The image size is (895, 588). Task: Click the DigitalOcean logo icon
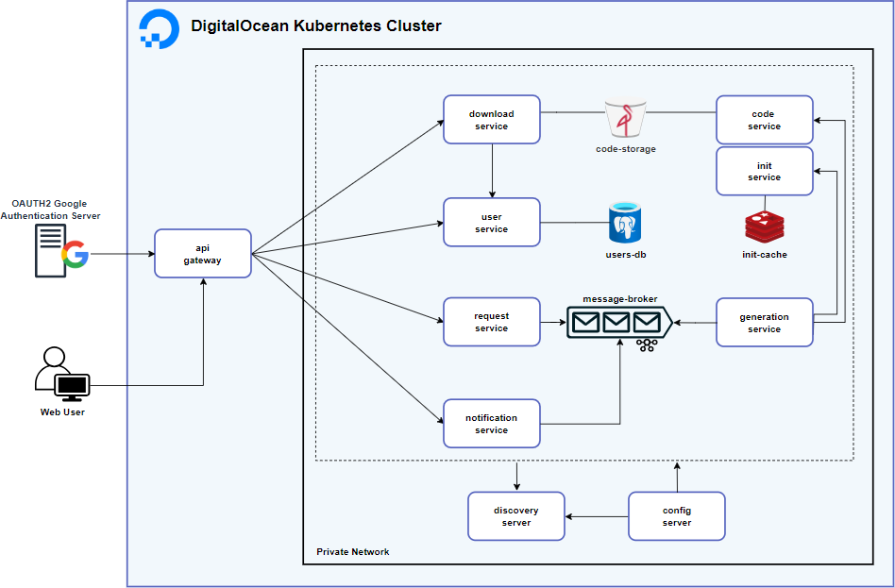click(160, 28)
